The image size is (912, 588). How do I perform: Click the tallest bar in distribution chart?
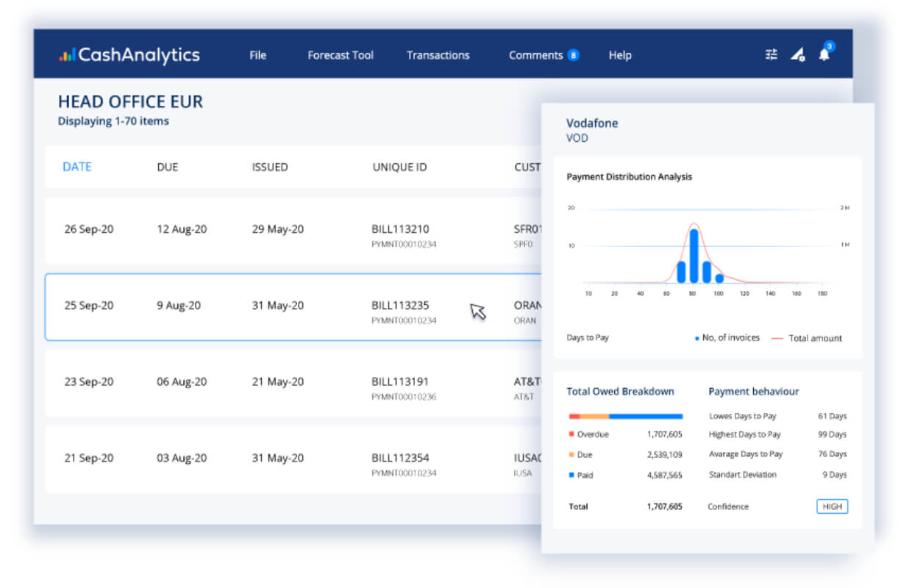click(694, 256)
